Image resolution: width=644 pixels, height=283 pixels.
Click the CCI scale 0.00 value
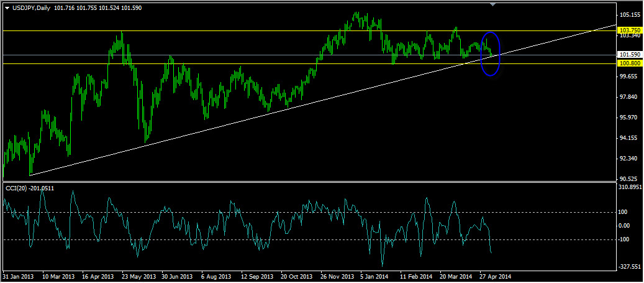click(625, 225)
